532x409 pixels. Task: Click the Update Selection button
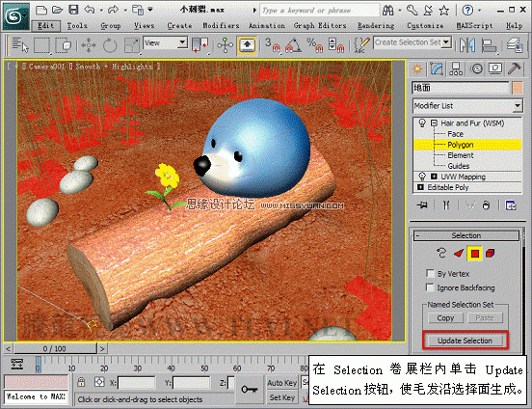[465, 341]
